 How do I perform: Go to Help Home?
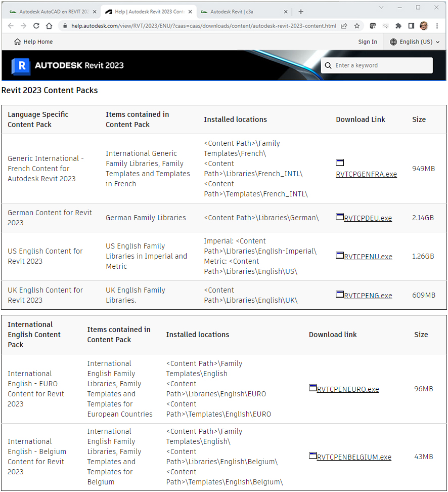click(x=33, y=42)
